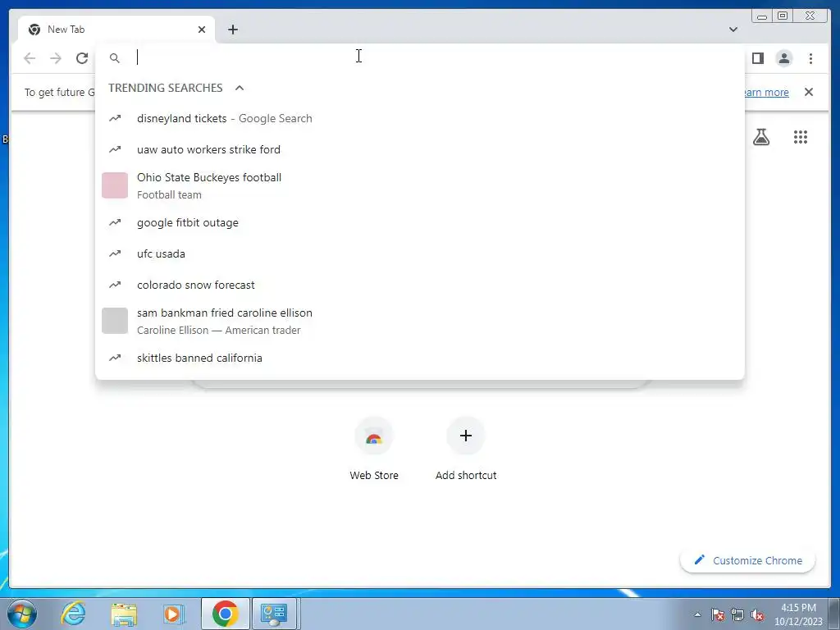
Task: Open the Control Panel taskbar item
Action: click(274, 614)
